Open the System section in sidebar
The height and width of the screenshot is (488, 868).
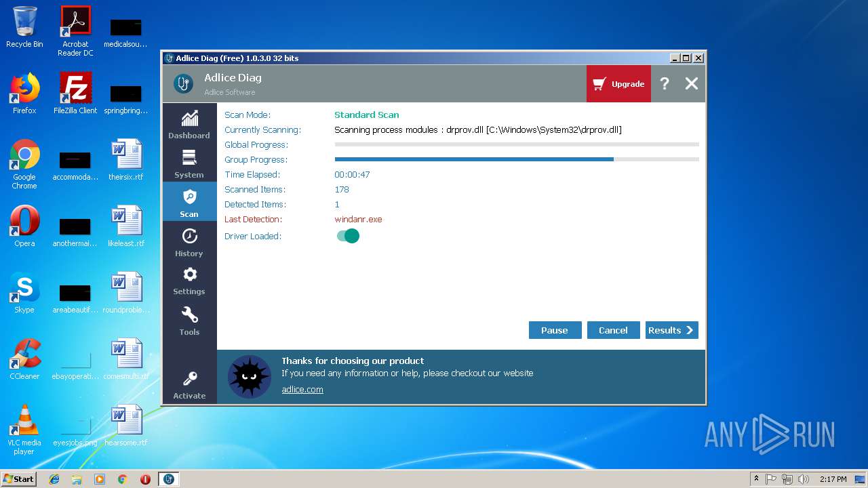(189, 163)
